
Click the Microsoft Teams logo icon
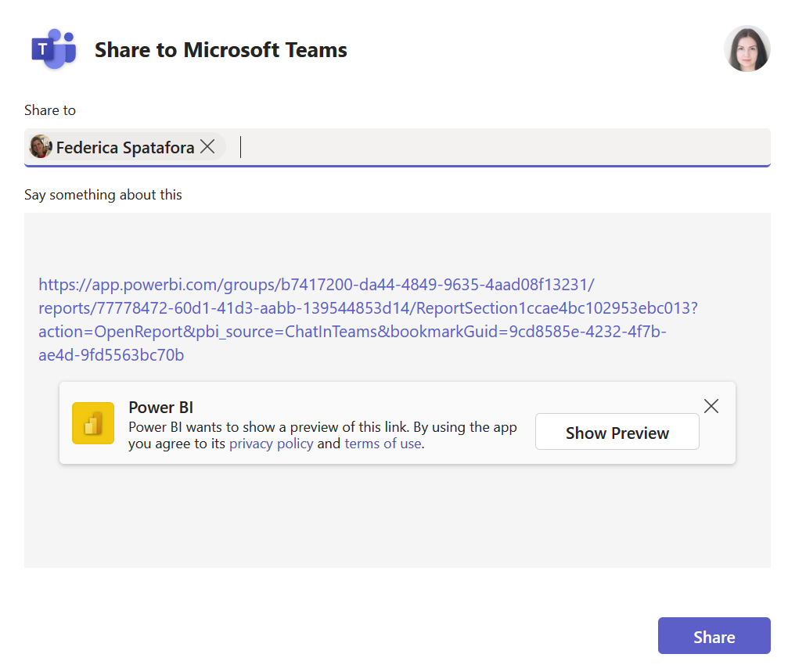(x=54, y=49)
